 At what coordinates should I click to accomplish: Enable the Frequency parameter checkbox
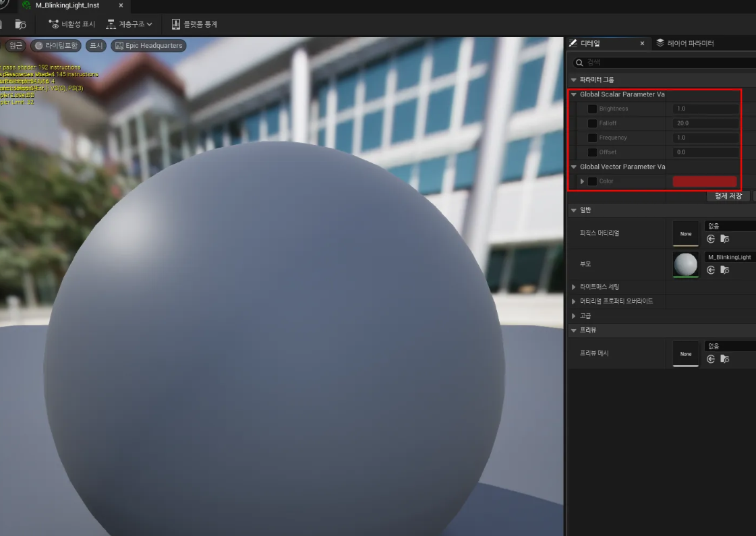[592, 138]
